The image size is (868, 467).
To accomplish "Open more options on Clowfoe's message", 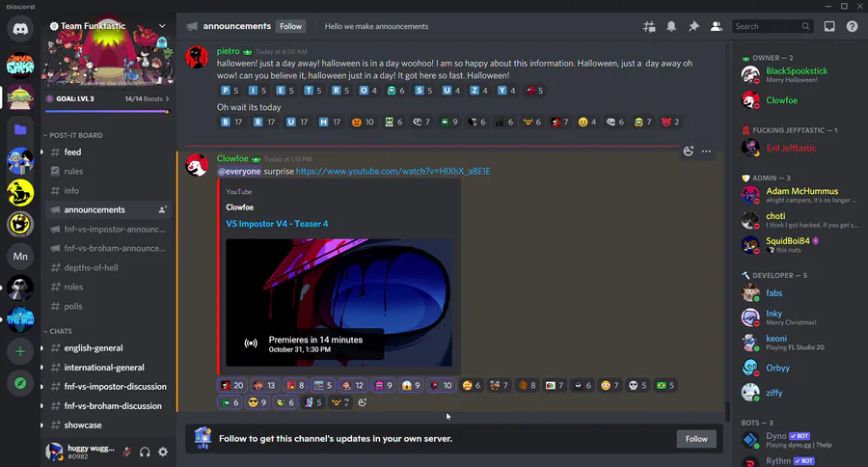I will pyautogui.click(x=706, y=151).
